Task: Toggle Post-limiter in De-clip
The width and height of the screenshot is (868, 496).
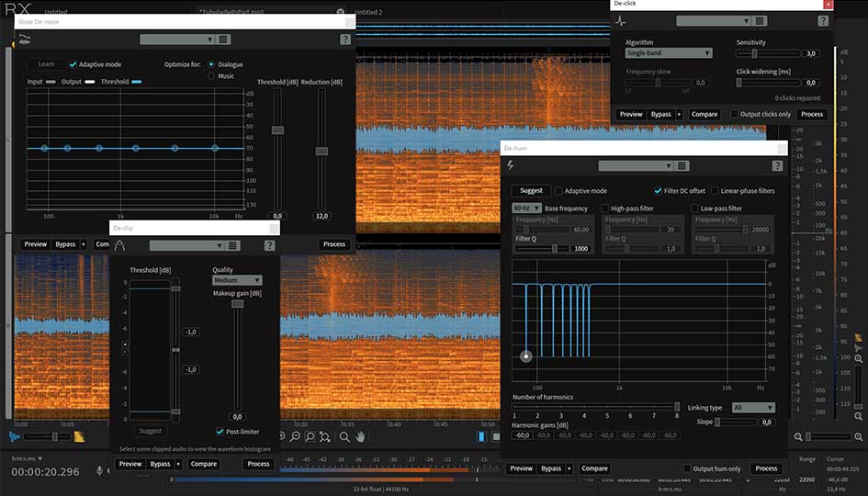Action: point(220,431)
